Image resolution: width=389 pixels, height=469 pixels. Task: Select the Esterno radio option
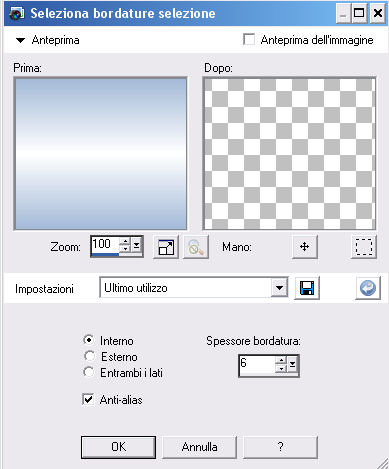(x=89, y=356)
